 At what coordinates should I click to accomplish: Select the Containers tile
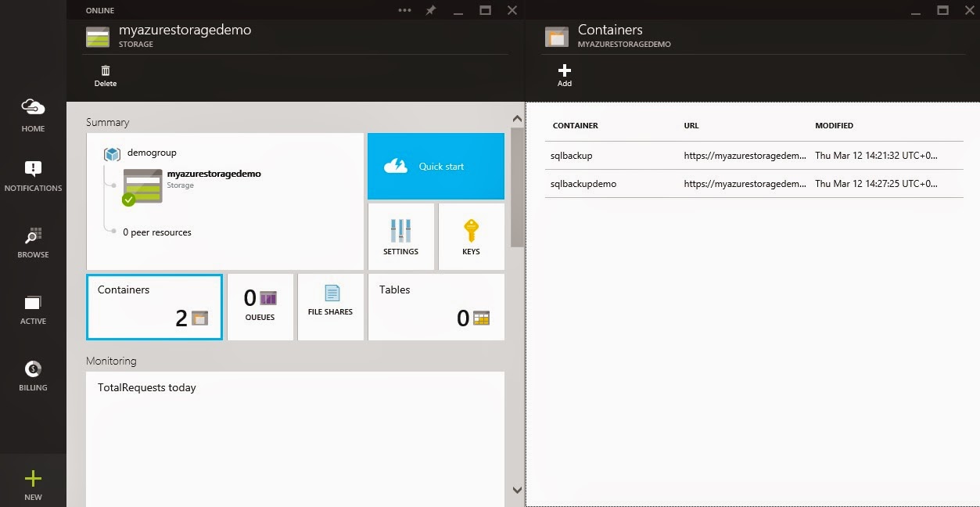pos(154,307)
